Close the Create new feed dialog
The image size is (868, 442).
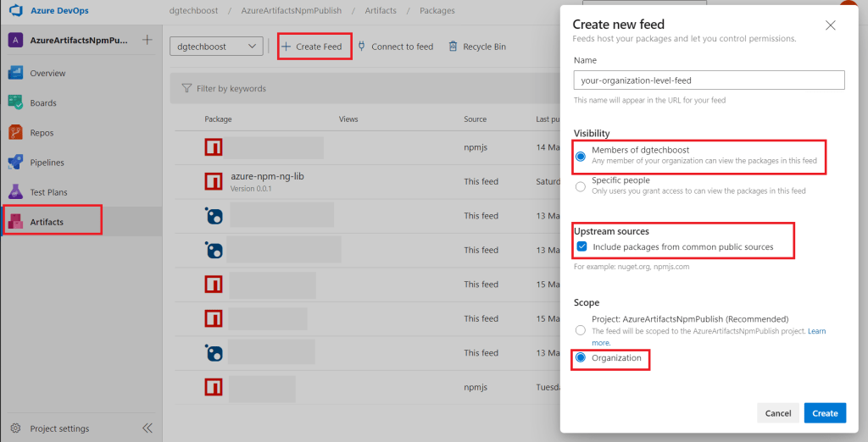click(830, 25)
